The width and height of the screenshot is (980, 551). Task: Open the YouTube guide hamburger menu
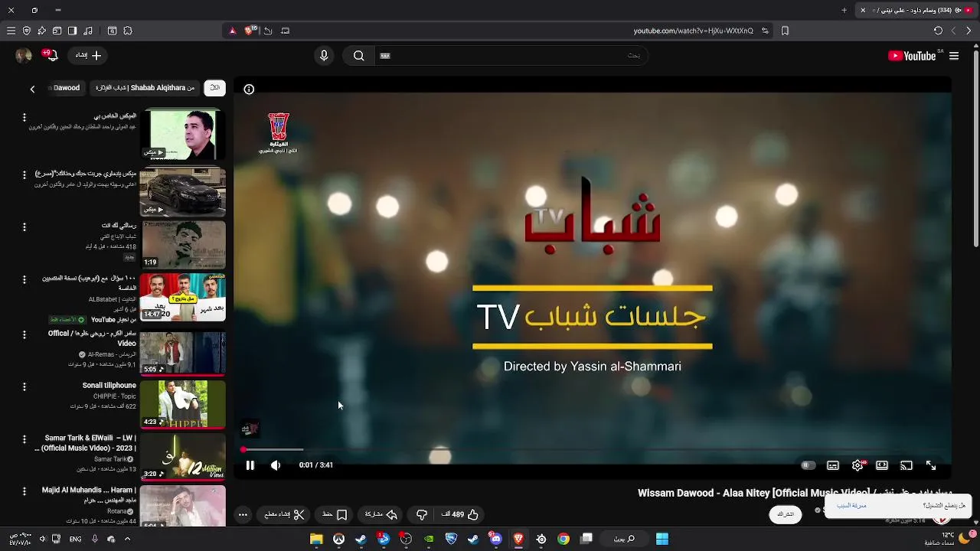[x=954, y=56]
